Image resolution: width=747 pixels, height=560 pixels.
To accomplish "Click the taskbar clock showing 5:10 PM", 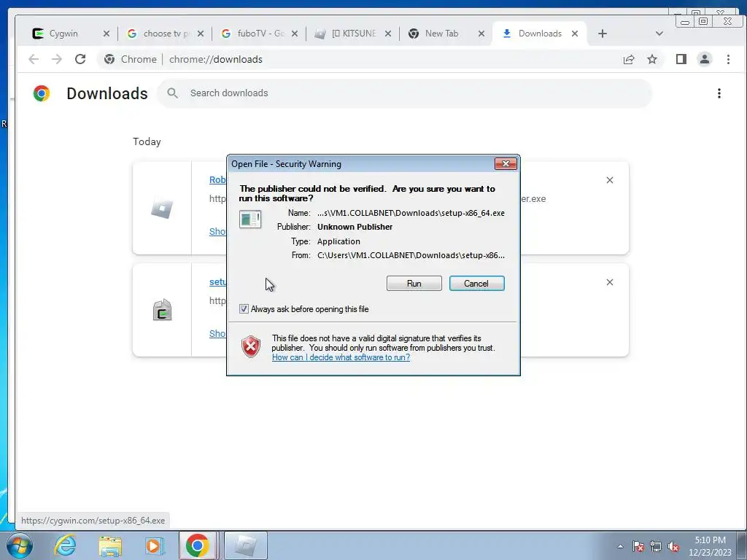I will [x=710, y=546].
